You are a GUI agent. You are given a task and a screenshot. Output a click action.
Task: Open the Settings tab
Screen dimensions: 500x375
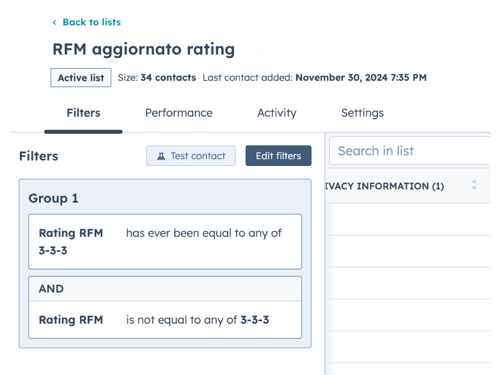click(362, 113)
